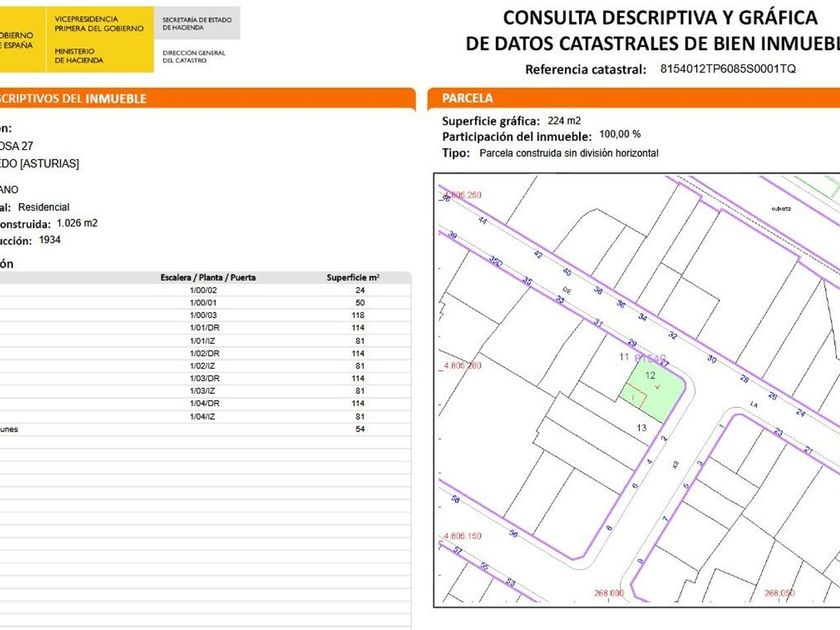Click the constructed surface 1.026 m2
The width and height of the screenshot is (840, 630).
tap(77, 223)
